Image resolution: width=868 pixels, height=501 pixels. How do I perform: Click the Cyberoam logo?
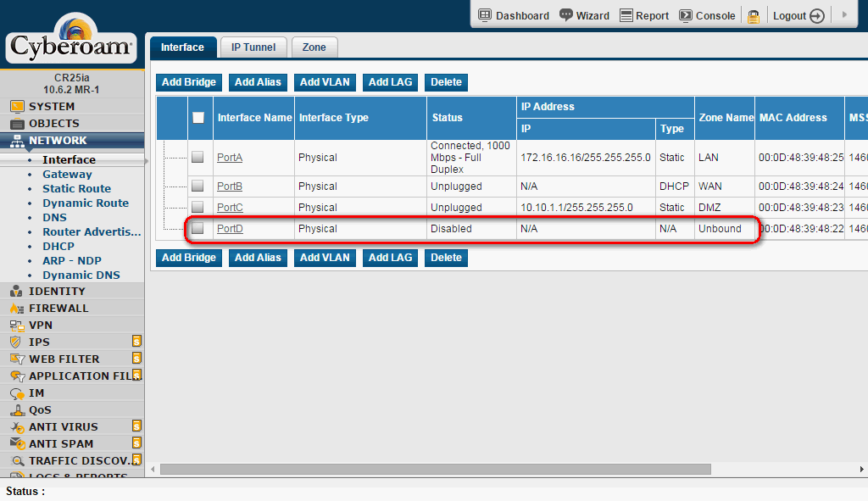(x=71, y=42)
